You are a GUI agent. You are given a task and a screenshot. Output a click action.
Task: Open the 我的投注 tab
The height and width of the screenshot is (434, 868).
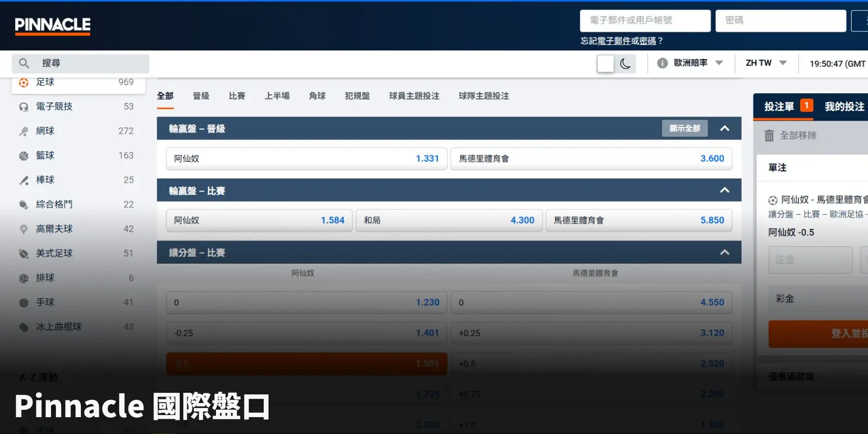(844, 106)
